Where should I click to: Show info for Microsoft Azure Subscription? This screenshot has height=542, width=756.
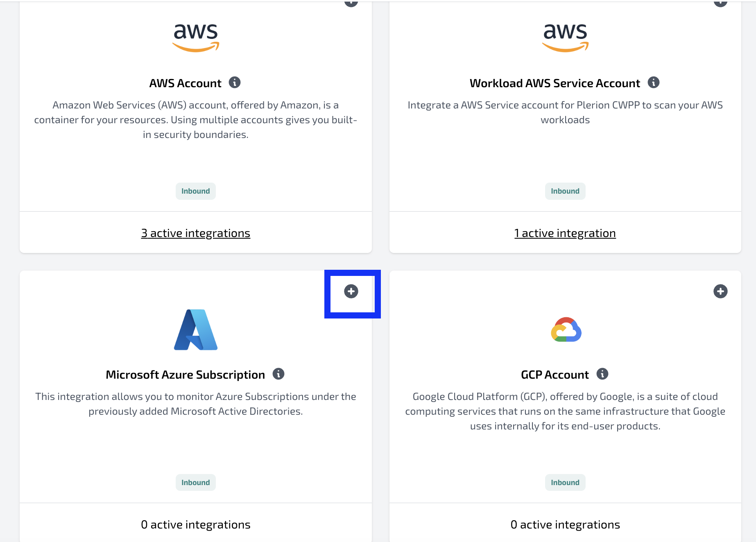click(x=278, y=374)
